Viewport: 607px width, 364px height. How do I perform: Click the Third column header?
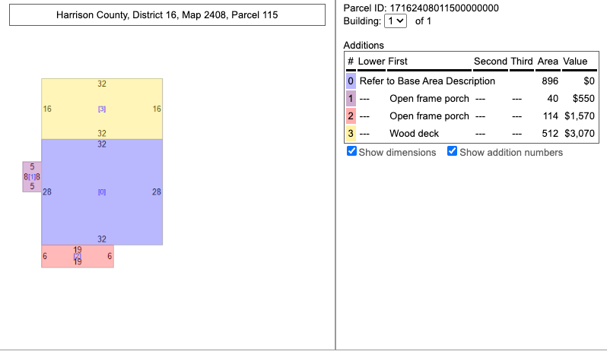[x=522, y=61]
